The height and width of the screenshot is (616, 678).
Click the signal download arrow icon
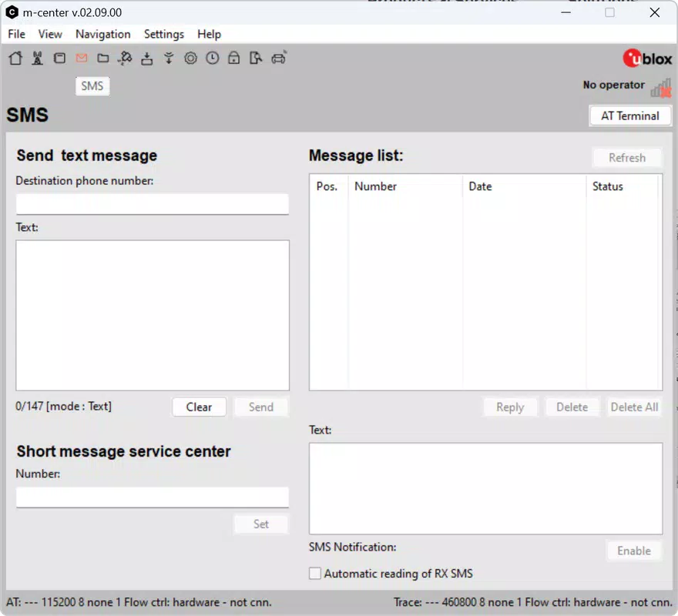169,58
